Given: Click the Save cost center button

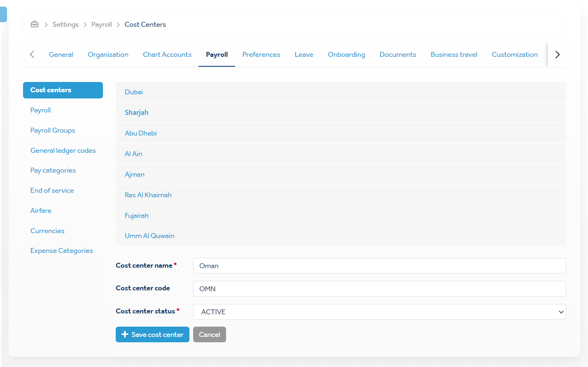Looking at the screenshot, I should tap(152, 334).
